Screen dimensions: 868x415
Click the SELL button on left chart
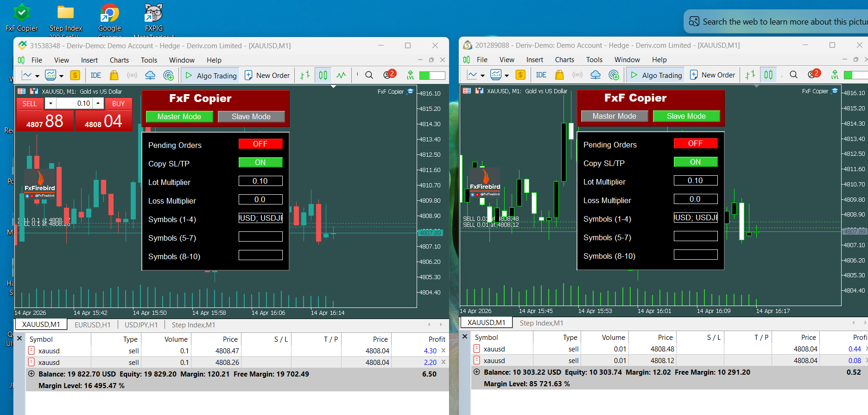pos(30,104)
